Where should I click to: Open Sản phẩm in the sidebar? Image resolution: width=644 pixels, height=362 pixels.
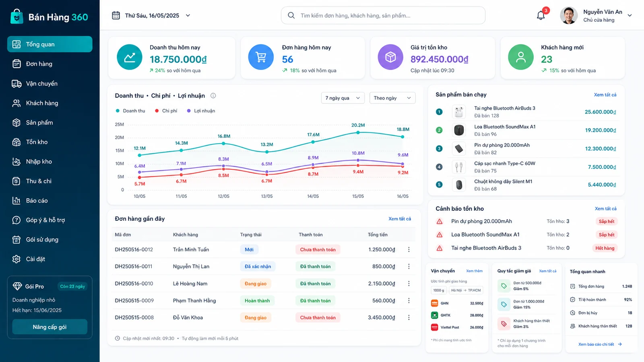point(50,122)
